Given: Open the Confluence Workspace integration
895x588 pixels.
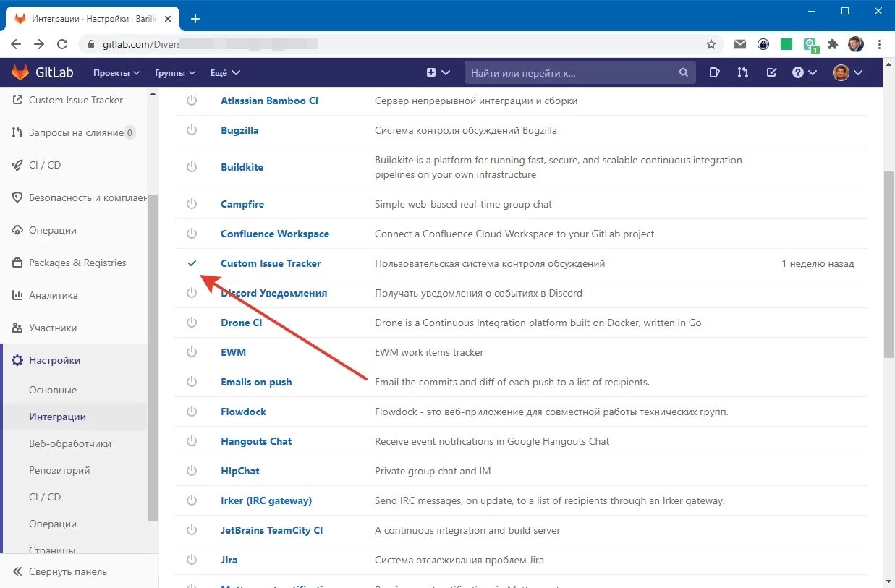Looking at the screenshot, I should [275, 234].
